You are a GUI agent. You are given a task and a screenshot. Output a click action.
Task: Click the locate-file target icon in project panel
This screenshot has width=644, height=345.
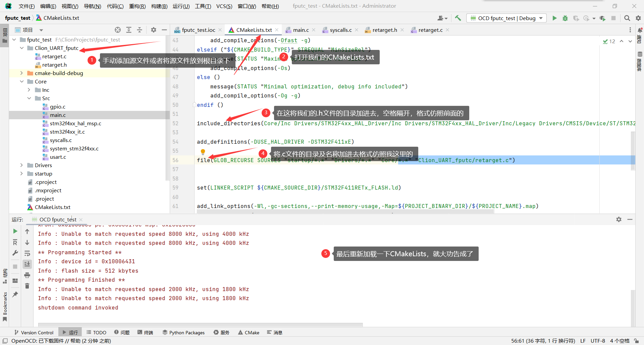pos(118,30)
